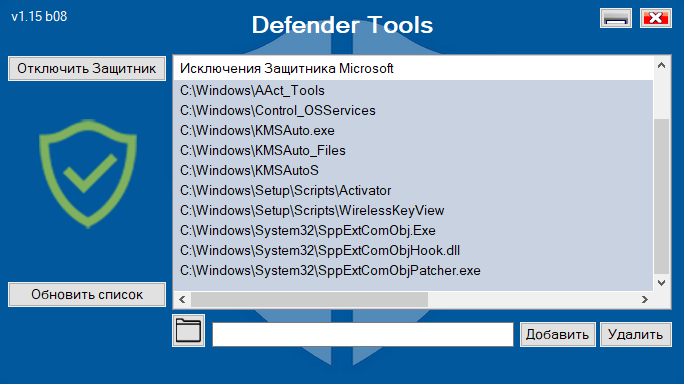Image resolution: width=684 pixels, height=384 pixels.
Task: Select System32\SppExtComObj.Exe entry
Action: point(413,230)
